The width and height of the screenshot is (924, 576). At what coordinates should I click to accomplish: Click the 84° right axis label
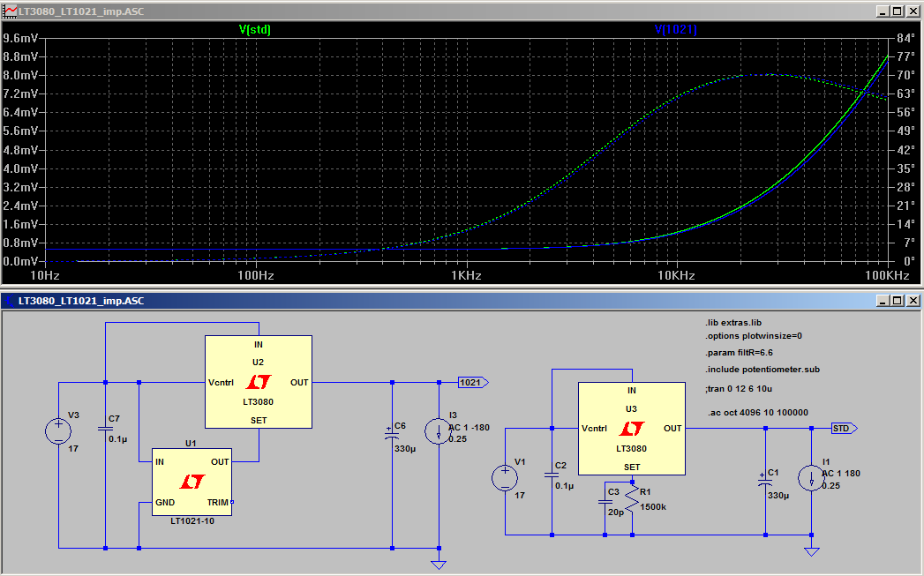(x=905, y=38)
